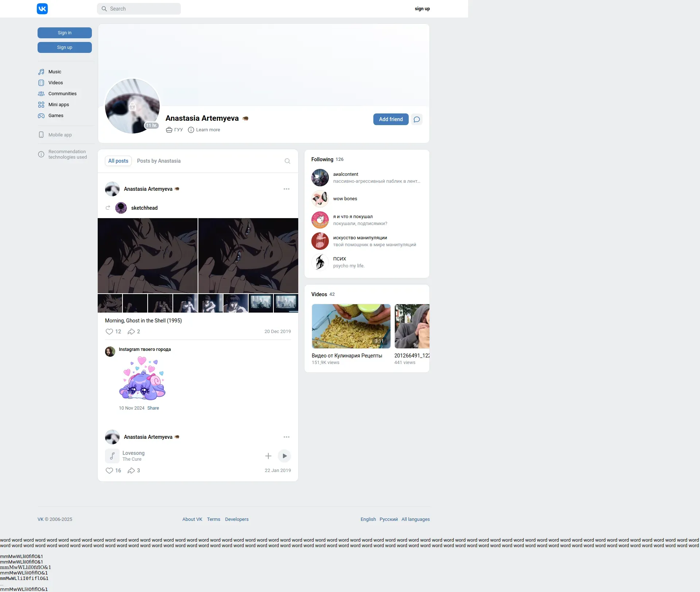700x592 pixels.
Task: Open the message bubble icon beside Add friend
Action: click(417, 119)
